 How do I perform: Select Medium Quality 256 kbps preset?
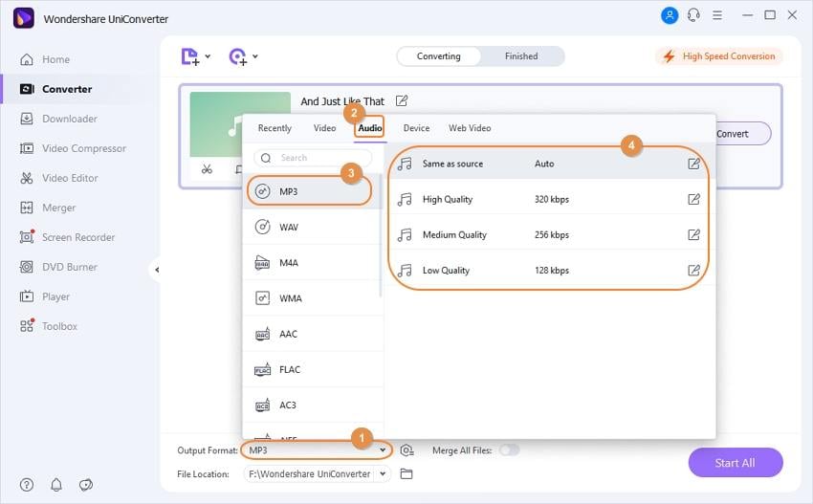coord(549,235)
